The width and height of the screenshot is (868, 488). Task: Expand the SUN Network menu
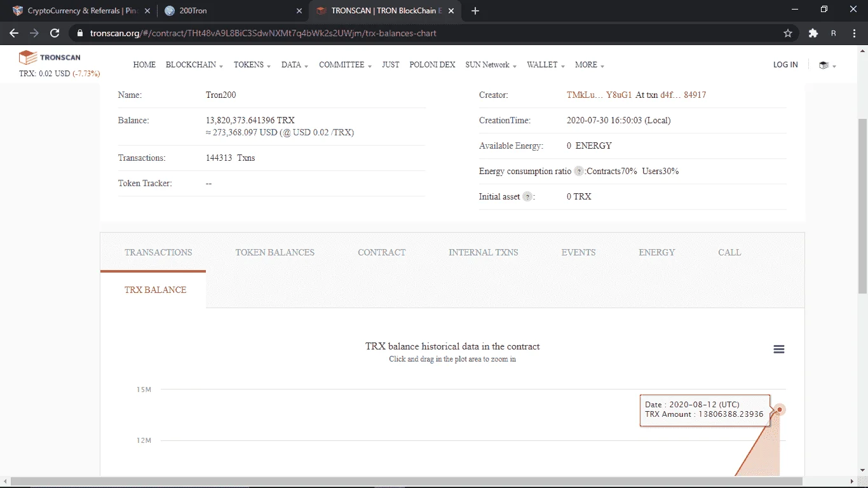[491, 65]
